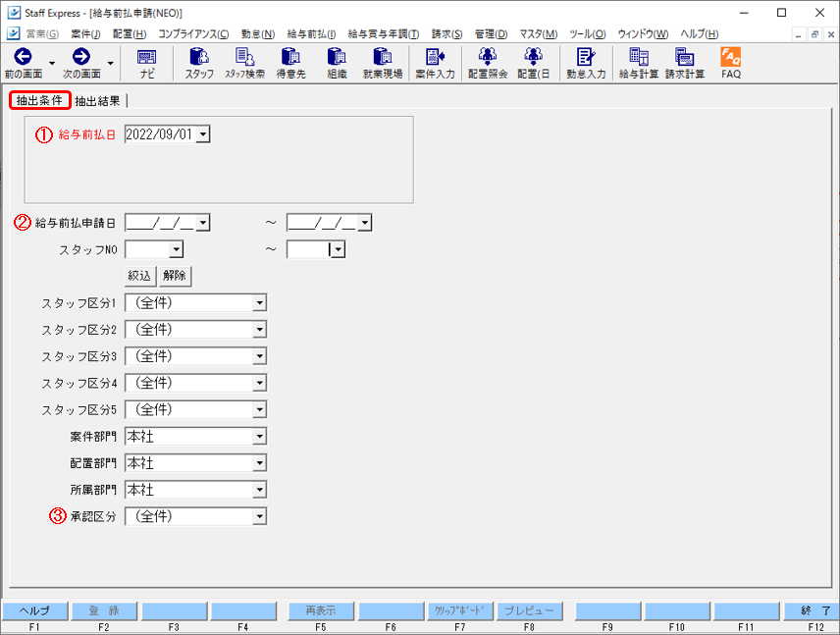Launch スタッフ検索 from the toolbar
The width and height of the screenshot is (840, 635).
tap(244, 63)
